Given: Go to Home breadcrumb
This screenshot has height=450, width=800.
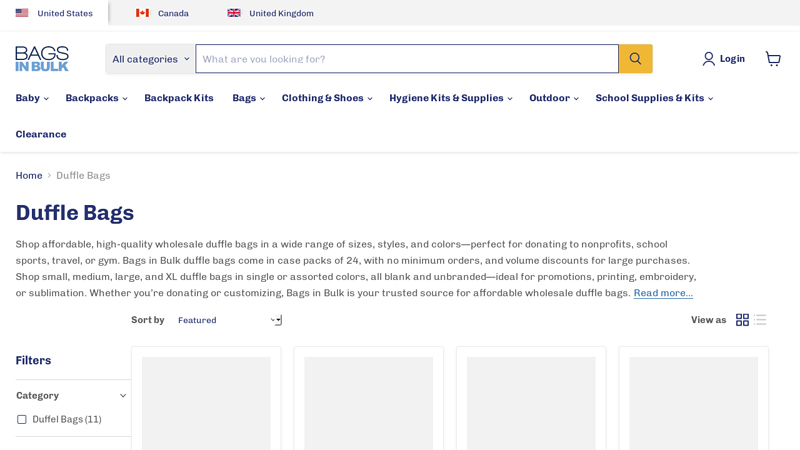Looking at the screenshot, I should pyautogui.click(x=29, y=176).
